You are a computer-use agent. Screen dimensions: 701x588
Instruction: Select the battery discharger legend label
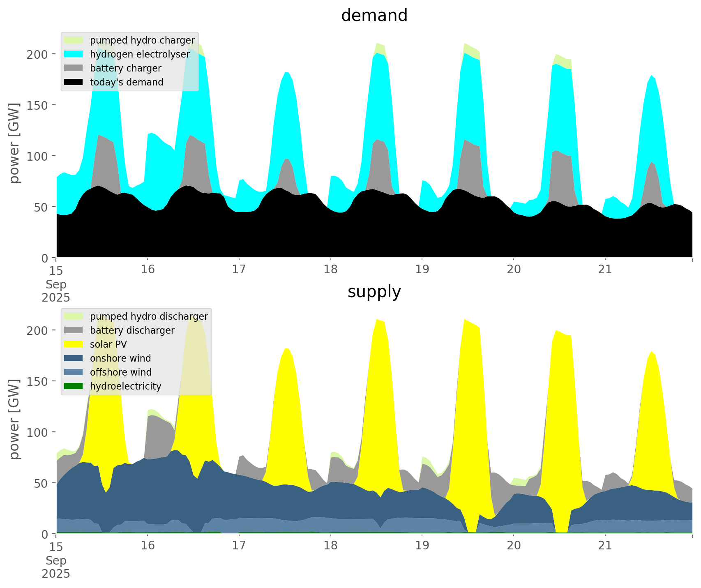click(132, 330)
